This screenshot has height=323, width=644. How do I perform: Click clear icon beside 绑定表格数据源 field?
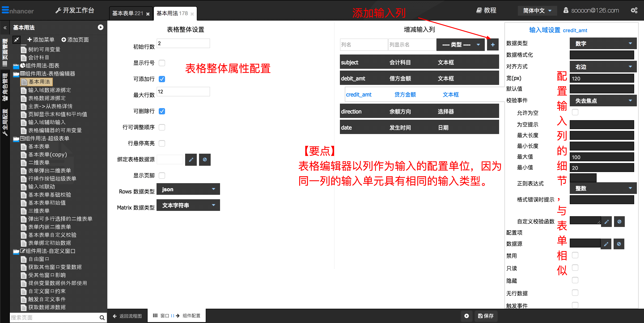[205, 160]
